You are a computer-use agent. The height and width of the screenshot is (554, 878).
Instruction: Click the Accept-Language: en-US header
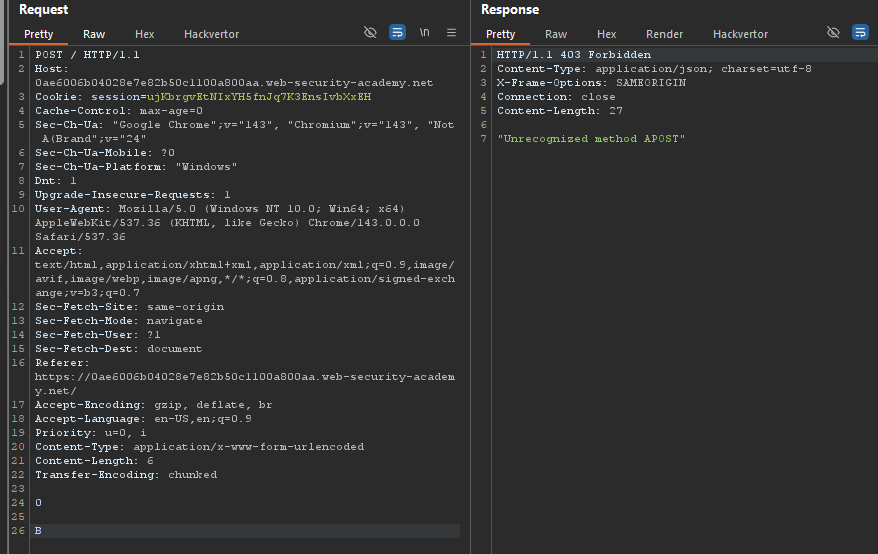(x=143, y=419)
